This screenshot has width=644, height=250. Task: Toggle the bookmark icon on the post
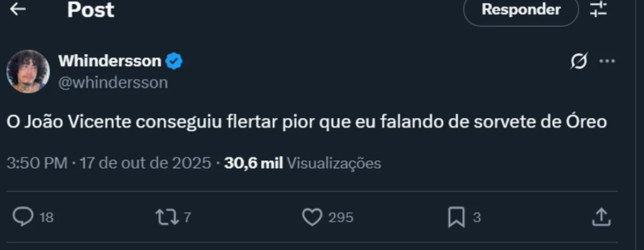pos(456,217)
